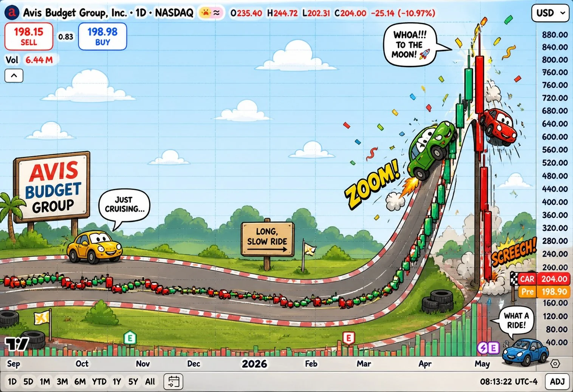The image size is (573, 392).
Task: Click the -25.14 (-10.97%) change value
Action: [403, 13]
